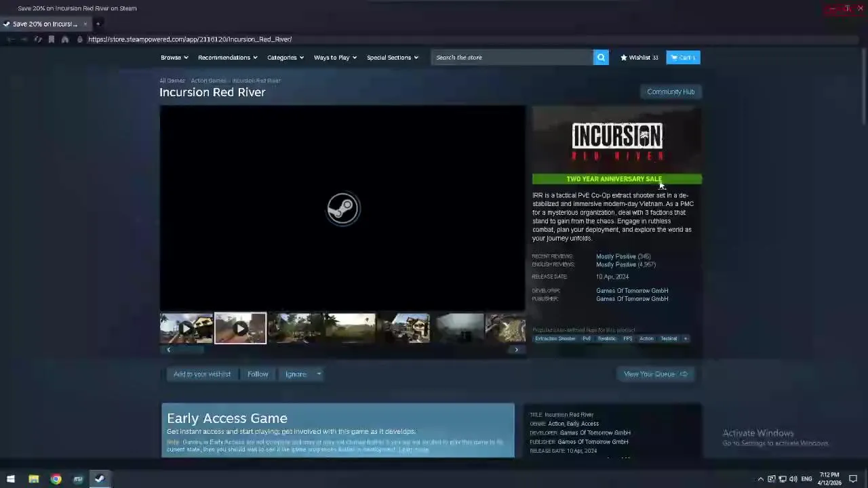This screenshot has height=488, width=868.
Task: Click the lock icon beside the URL
Action: click(x=80, y=39)
